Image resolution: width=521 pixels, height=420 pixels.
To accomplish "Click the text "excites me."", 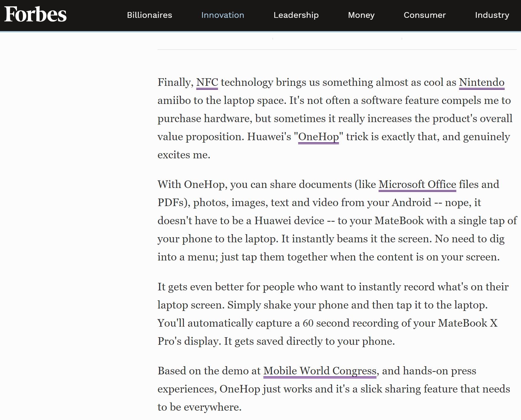I will [184, 155].
